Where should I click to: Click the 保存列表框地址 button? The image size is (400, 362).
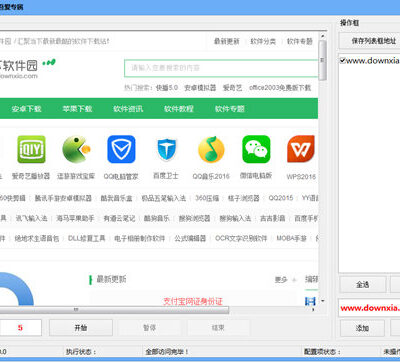tap(370, 41)
